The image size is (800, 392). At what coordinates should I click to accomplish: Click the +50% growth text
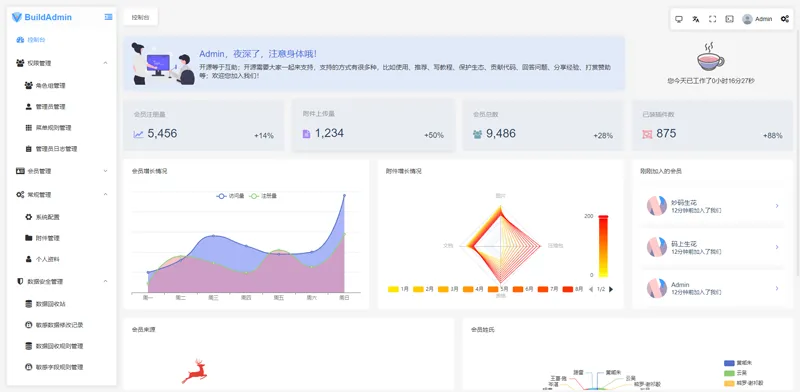click(434, 136)
